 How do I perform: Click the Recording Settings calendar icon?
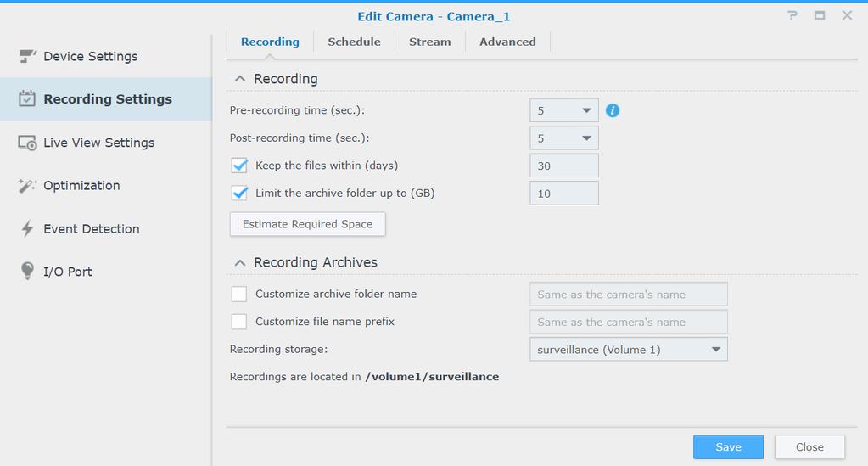(x=26, y=98)
